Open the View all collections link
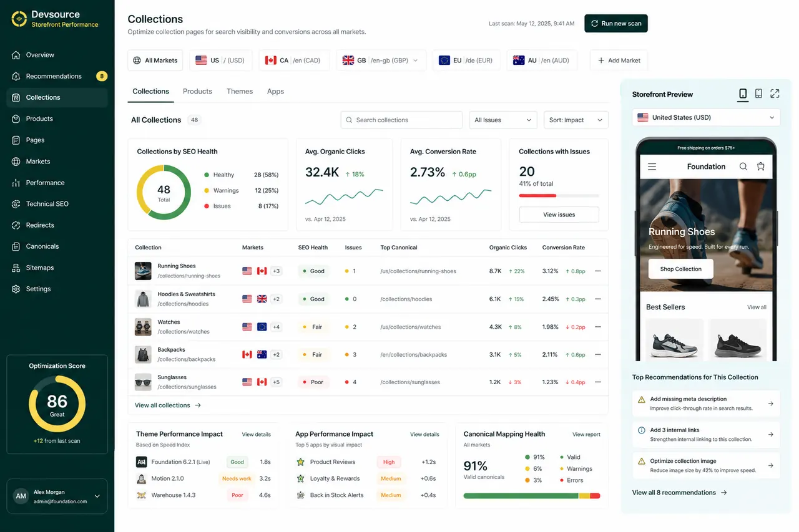 pyautogui.click(x=168, y=405)
